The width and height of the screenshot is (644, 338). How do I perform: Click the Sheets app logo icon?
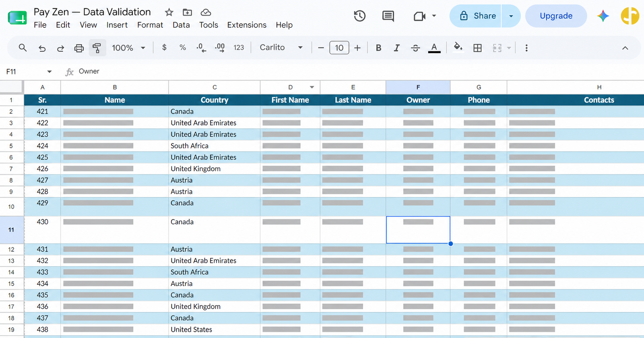point(17,17)
